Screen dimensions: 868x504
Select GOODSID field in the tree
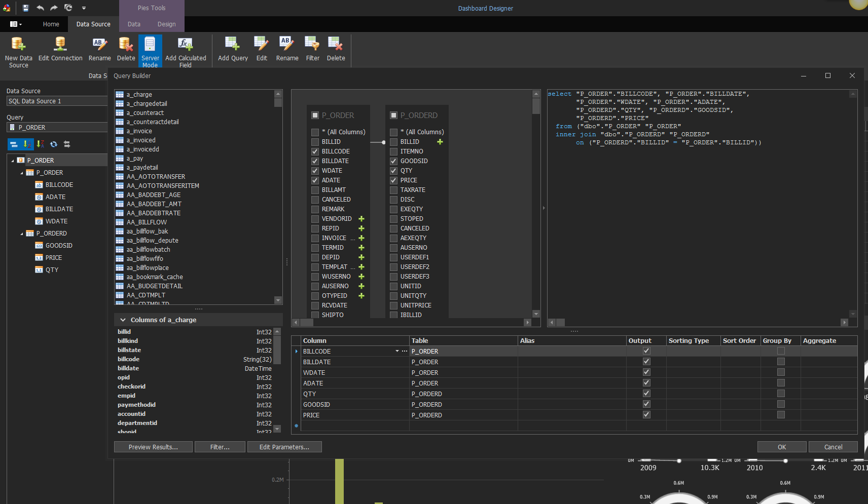pos(59,246)
